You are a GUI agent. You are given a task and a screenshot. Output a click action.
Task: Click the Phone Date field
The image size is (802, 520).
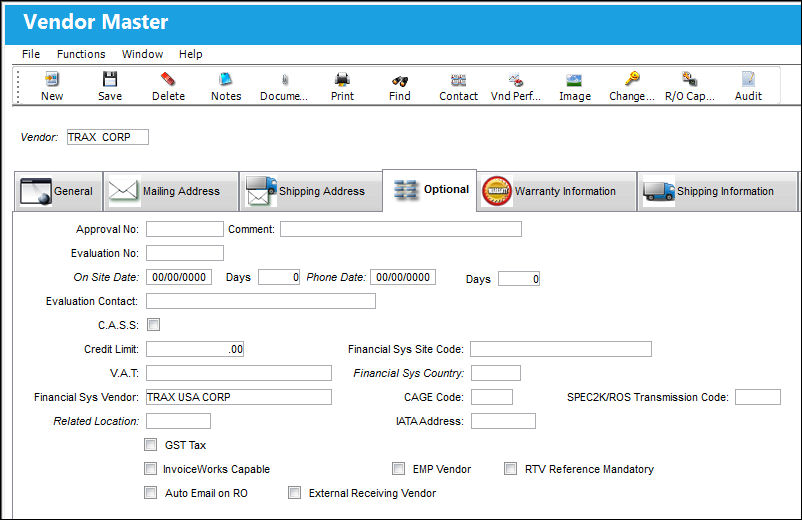pos(403,277)
